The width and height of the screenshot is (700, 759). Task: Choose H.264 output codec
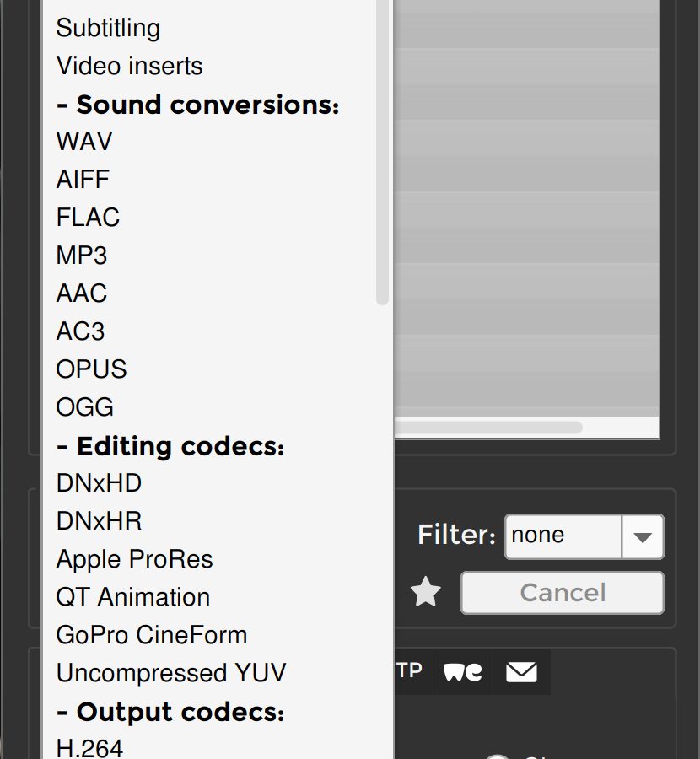[x=89, y=748]
